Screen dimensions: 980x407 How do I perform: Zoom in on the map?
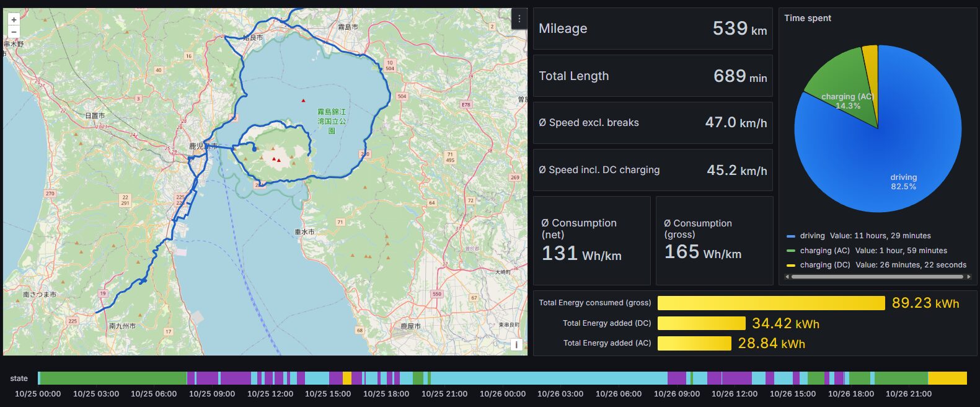click(14, 20)
